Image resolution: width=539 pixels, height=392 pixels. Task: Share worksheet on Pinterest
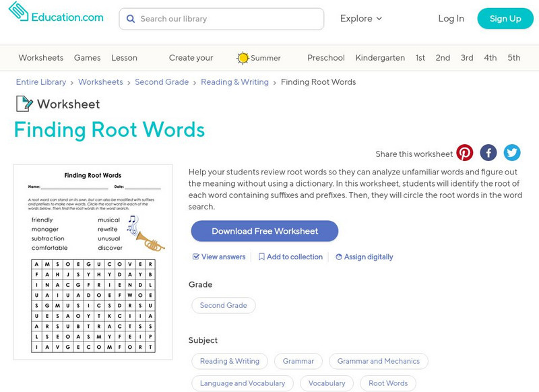465,153
